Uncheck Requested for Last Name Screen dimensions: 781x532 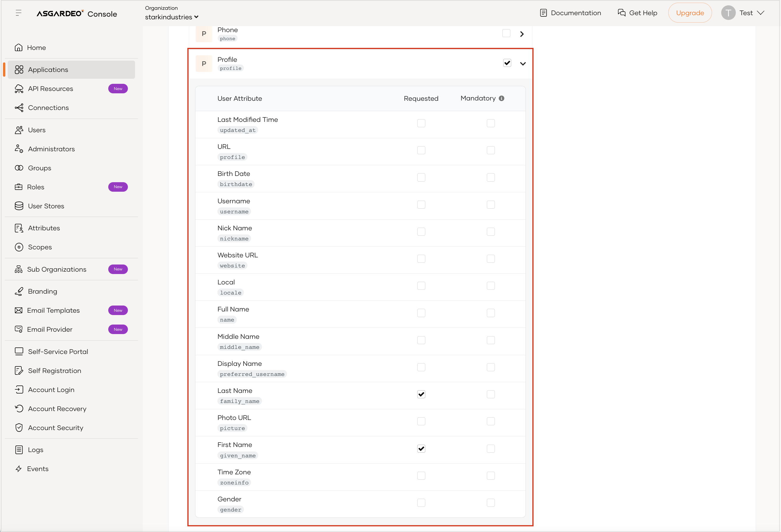tap(421, 394)
